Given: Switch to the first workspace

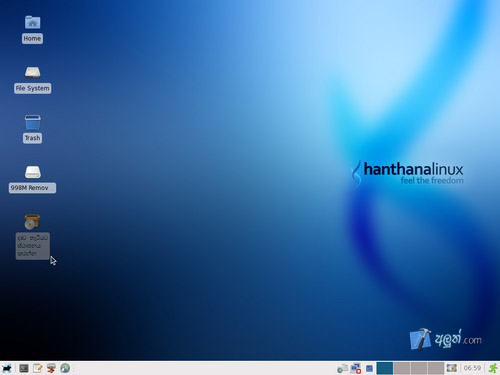Looking at the screenshot, I should click(x=385, y=368).
